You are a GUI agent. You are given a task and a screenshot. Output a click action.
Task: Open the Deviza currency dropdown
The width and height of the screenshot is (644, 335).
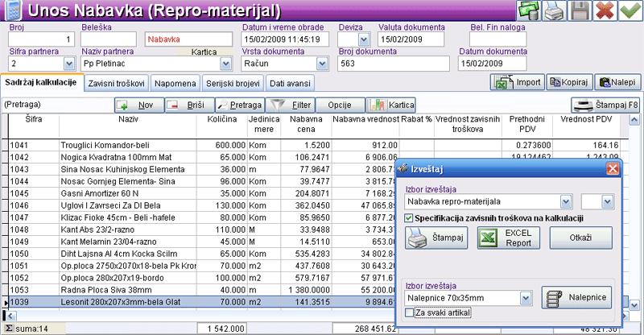[x=364, y=39]
